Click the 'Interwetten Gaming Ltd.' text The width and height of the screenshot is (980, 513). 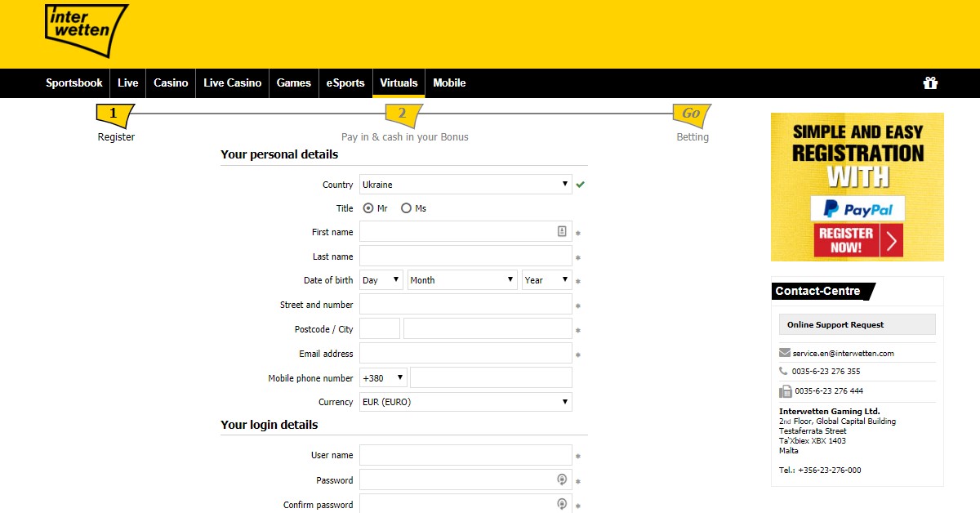830,412
